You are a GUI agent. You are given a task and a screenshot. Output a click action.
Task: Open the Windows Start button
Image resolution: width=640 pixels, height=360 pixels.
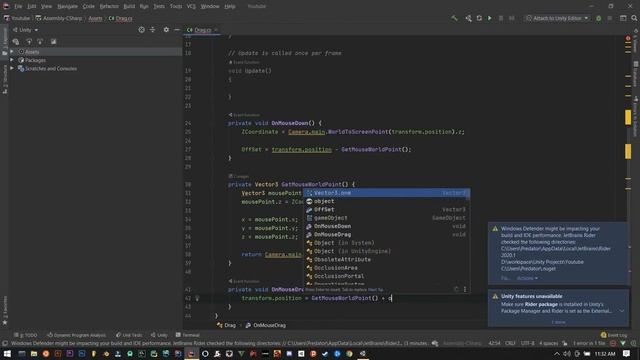(x=7, y=353)
